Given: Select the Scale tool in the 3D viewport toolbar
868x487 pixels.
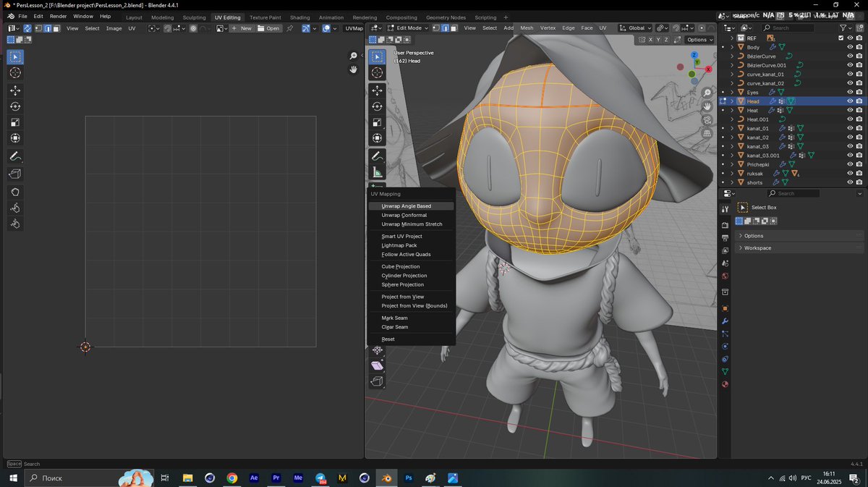Looking at the screenshot, I should 377,120.
